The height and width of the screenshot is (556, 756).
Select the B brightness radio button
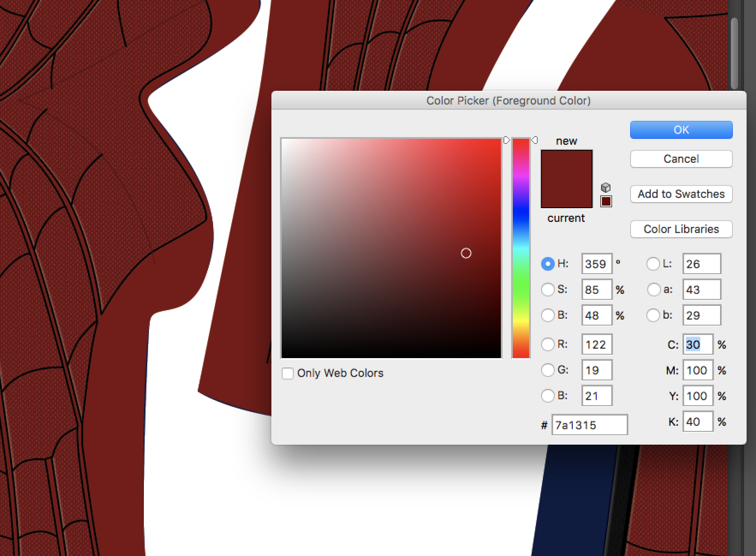click(548, 315)
